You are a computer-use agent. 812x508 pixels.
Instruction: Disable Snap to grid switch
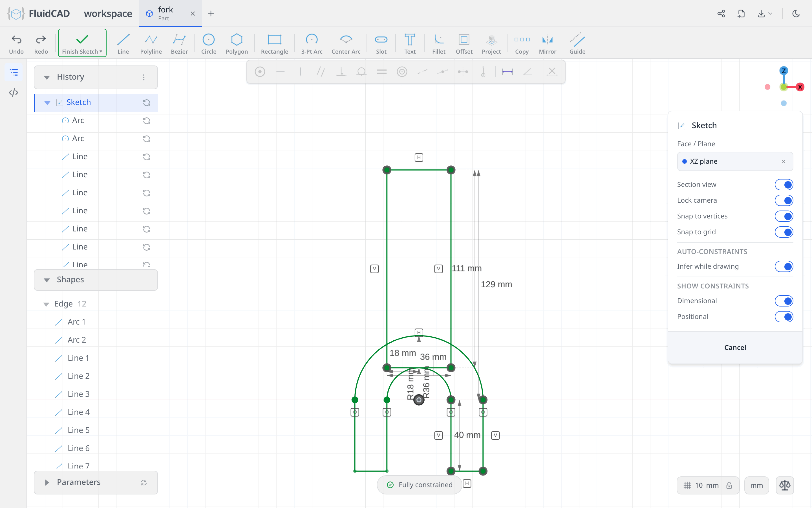[x=784, y=232]
